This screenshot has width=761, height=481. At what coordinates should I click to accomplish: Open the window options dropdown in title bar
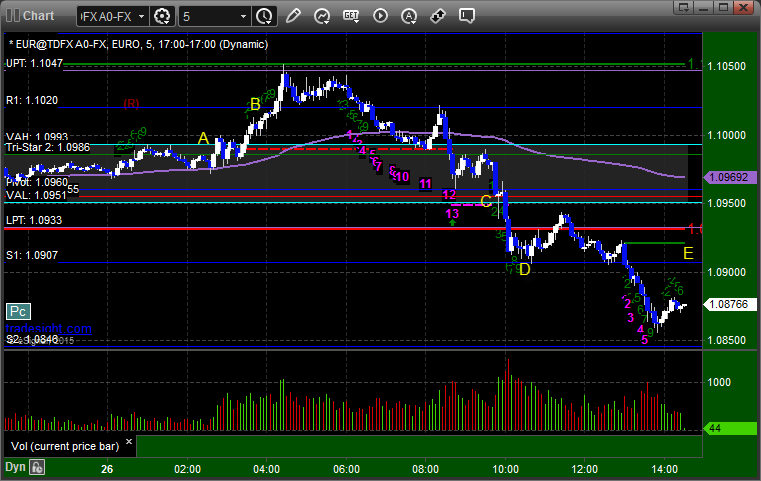tap(684, 7)
